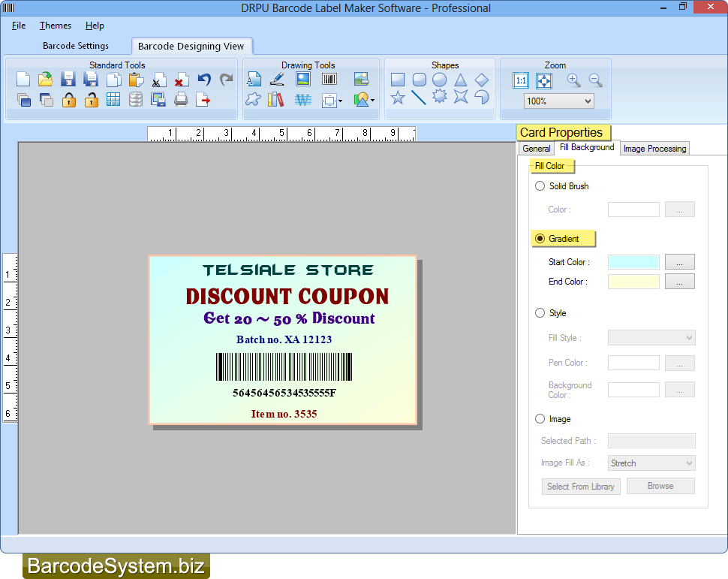The image size is (728, 579).
Task: Expand the picture shape tool dropdown arrow
Action: pos(372,101)
